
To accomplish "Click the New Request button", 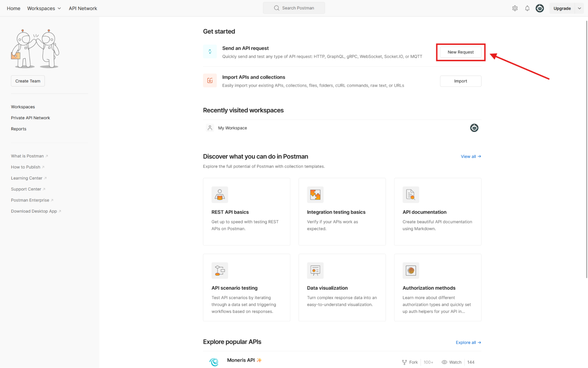I will (x=461, y=52).
